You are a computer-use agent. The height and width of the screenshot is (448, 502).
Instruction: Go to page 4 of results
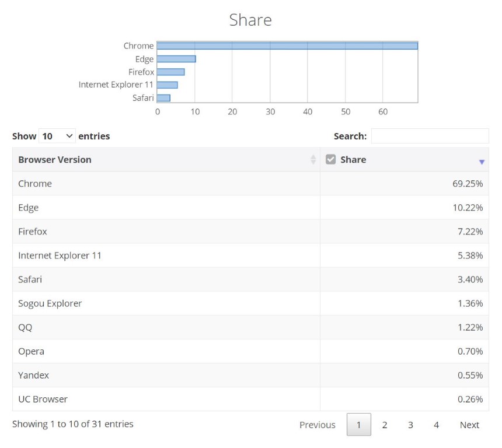(x=436, y=425)
